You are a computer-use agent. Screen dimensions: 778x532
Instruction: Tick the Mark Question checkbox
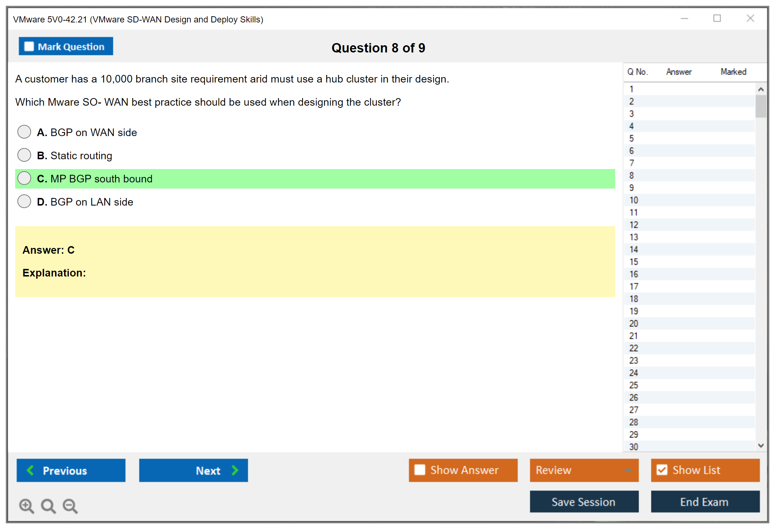click(x=29, y=46)
